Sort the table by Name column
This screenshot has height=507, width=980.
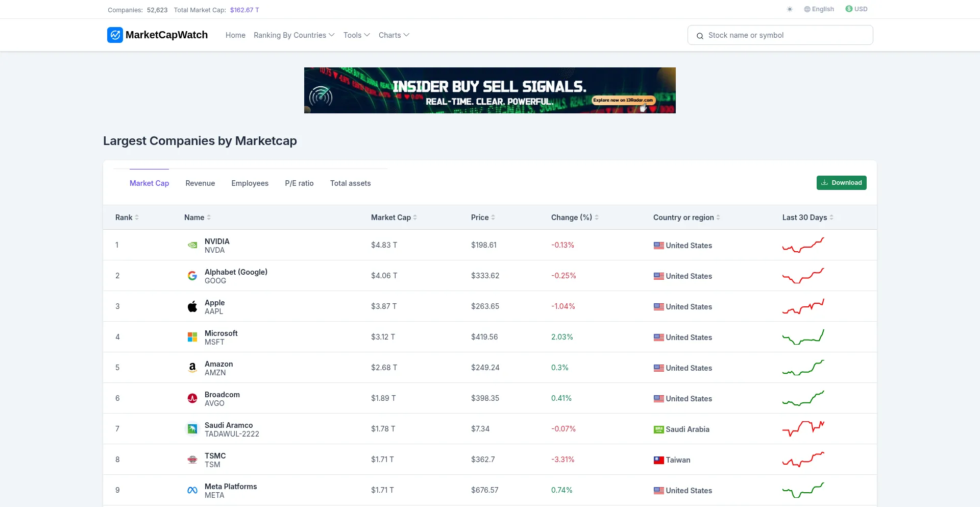coord(197,218)
